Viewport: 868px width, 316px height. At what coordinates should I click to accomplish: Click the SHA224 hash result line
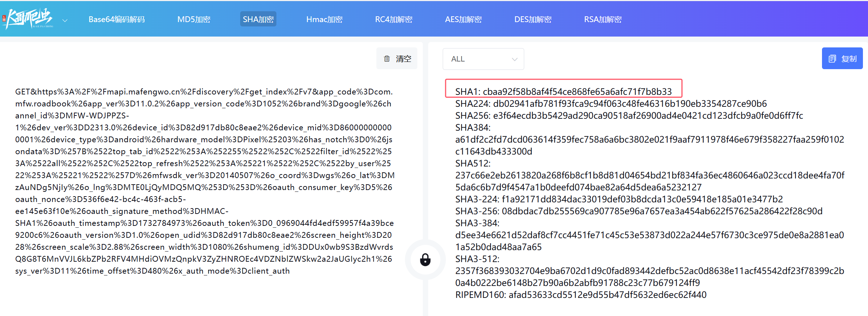(611, 104)
